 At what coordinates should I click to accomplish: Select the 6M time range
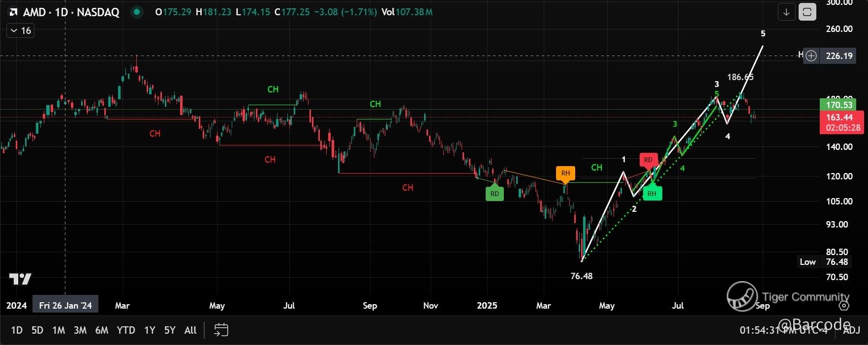102,330
